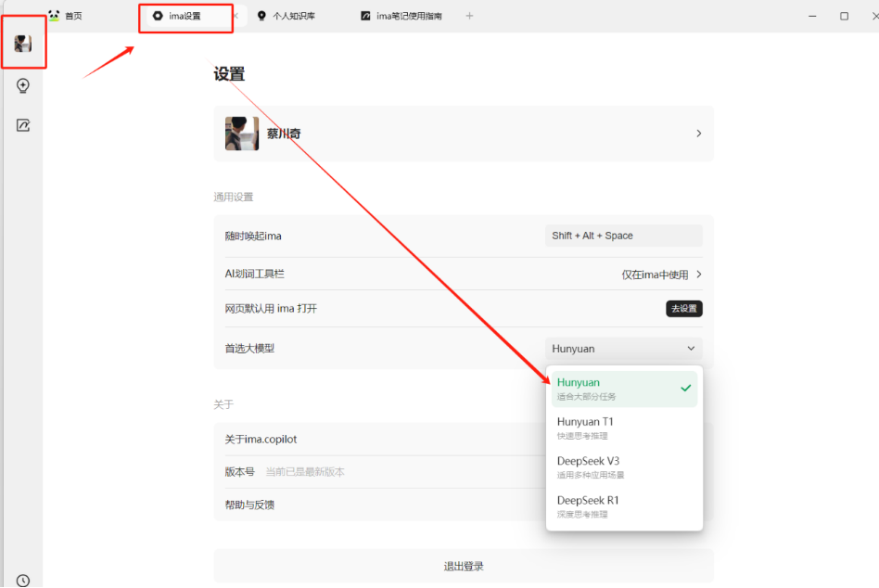Screen dimensions: 879x588
Task: Click the 随时唤起ima label
Action: click(x=253, y=236)
